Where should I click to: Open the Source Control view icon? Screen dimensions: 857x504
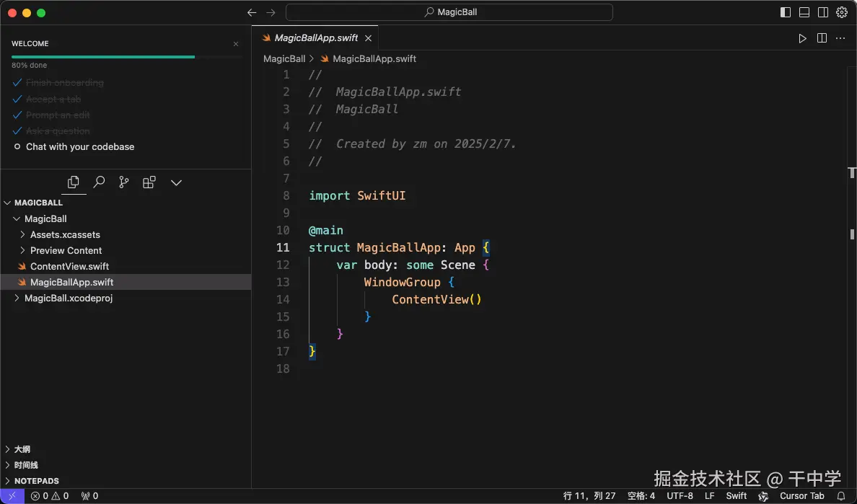(124, 182)
